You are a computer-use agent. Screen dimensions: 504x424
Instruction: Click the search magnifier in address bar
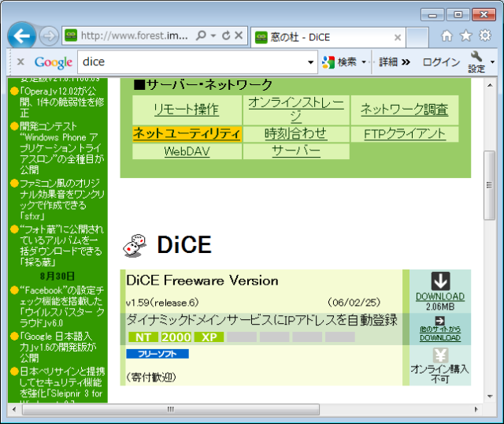201,35
